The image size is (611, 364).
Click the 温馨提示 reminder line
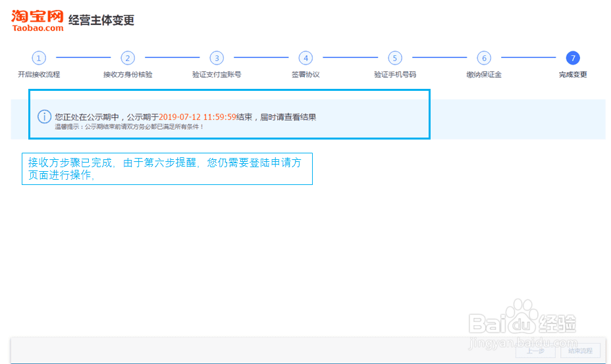click(x=129, y=126)
